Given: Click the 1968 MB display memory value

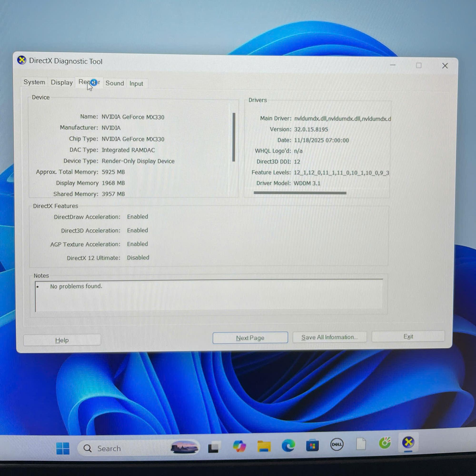Looking at the screenshot, I should [113, 183].
